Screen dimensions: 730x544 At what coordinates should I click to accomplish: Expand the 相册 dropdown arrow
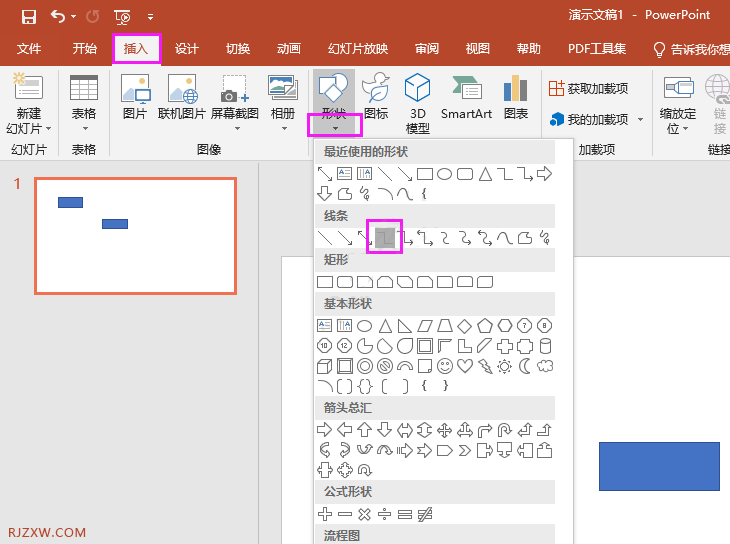284,129
